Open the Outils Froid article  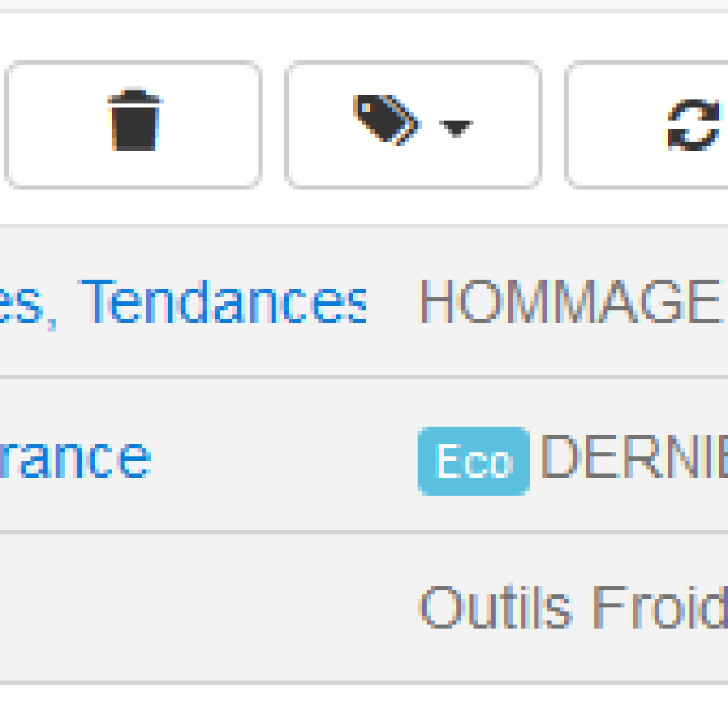coord(574,606)
